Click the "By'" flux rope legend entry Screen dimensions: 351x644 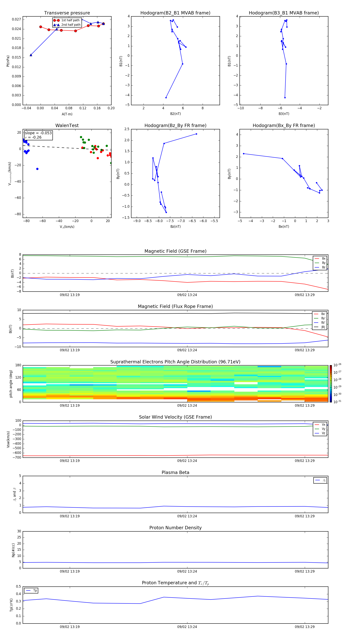pyautogui.click(x=320, y=318)
